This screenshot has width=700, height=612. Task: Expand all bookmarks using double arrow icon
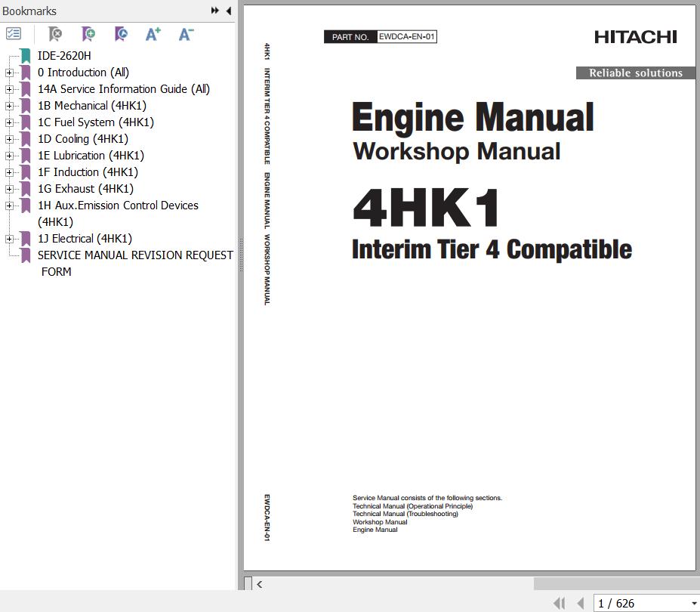pyautogui.click(x=214, y=11)
